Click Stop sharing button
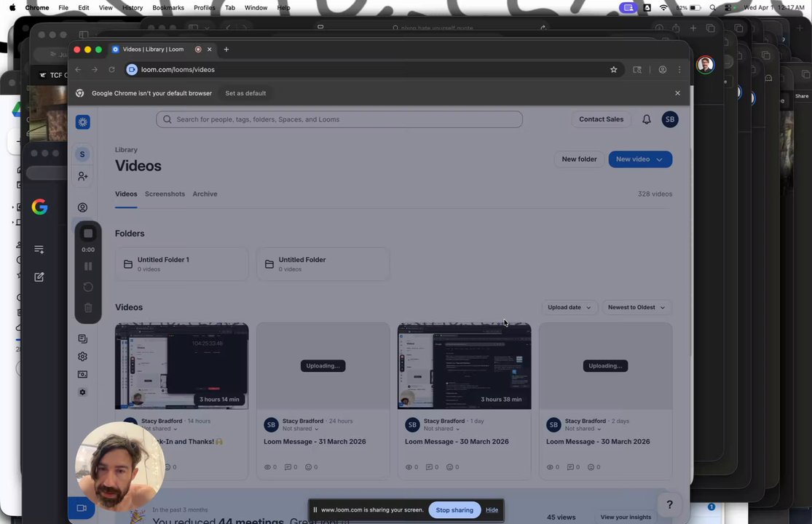This screenshot has width=812, height=524. (454, 510)
